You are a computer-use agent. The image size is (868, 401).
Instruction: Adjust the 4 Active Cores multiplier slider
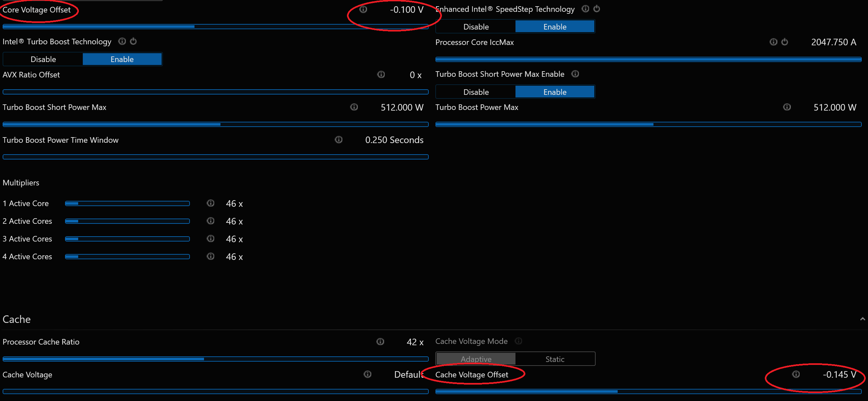click(x=127, y=257)
